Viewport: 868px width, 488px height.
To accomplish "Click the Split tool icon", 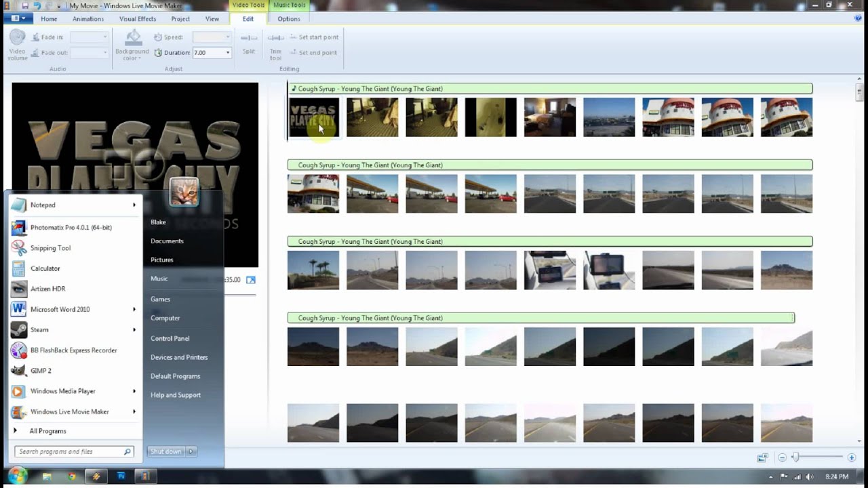I will point(249,38).
